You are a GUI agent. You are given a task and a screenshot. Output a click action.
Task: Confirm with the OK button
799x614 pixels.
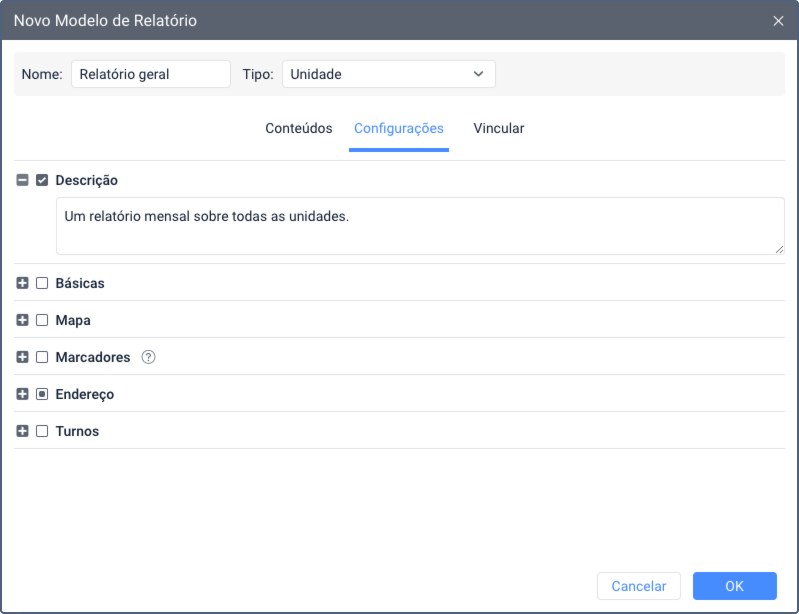click(x=734, y=586)
